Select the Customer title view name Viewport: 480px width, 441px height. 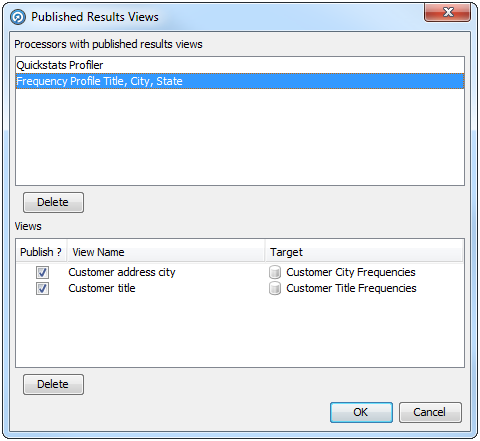point(102,288)
